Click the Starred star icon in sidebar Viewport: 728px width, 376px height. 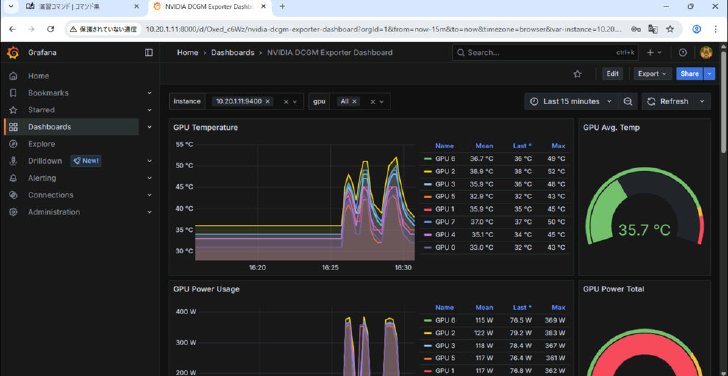click(13, 110)
